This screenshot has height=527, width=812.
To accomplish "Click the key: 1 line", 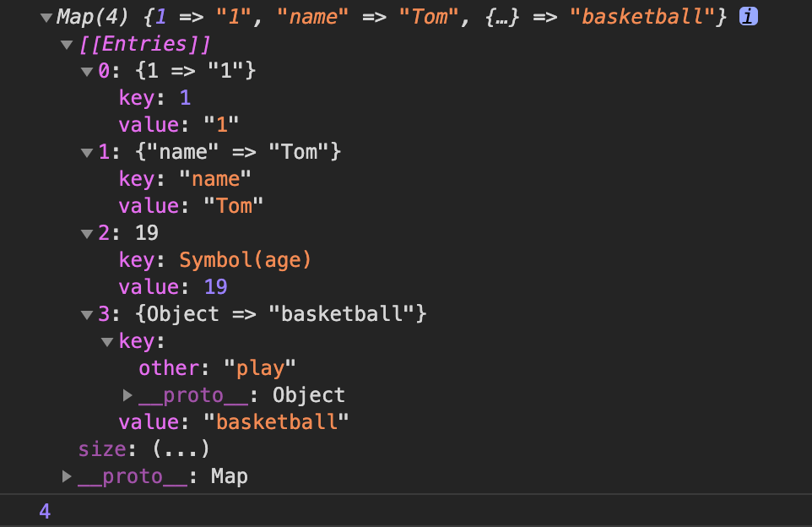I will click(x=154, y=98).
